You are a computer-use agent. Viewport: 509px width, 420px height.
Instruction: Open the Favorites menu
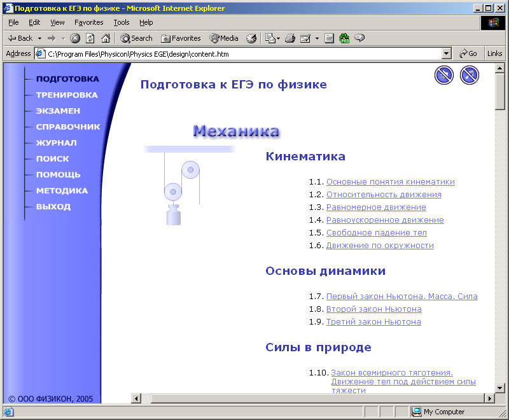pyautogui.click(x=88, y=22)
